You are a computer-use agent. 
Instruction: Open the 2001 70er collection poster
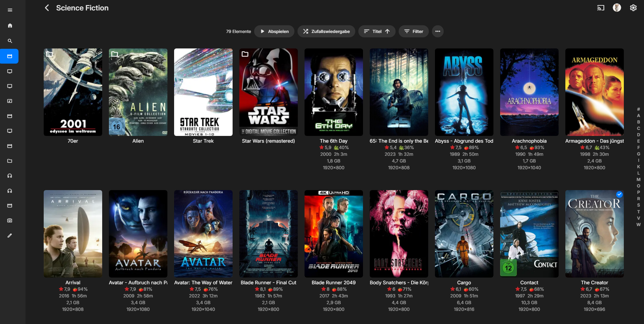click(73, 92)
